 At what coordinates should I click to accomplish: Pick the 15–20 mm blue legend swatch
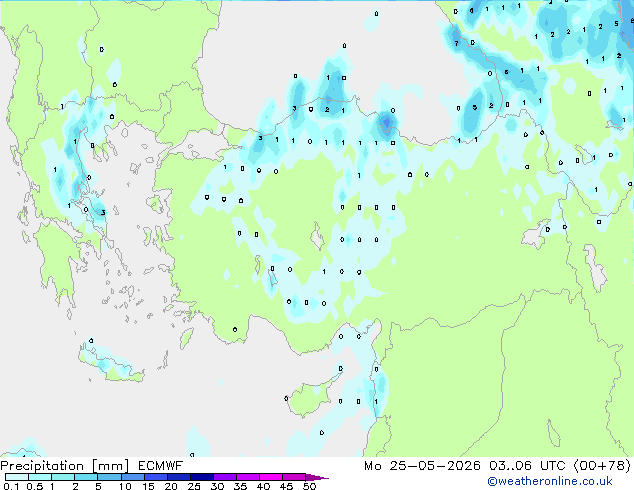point(156,477)
